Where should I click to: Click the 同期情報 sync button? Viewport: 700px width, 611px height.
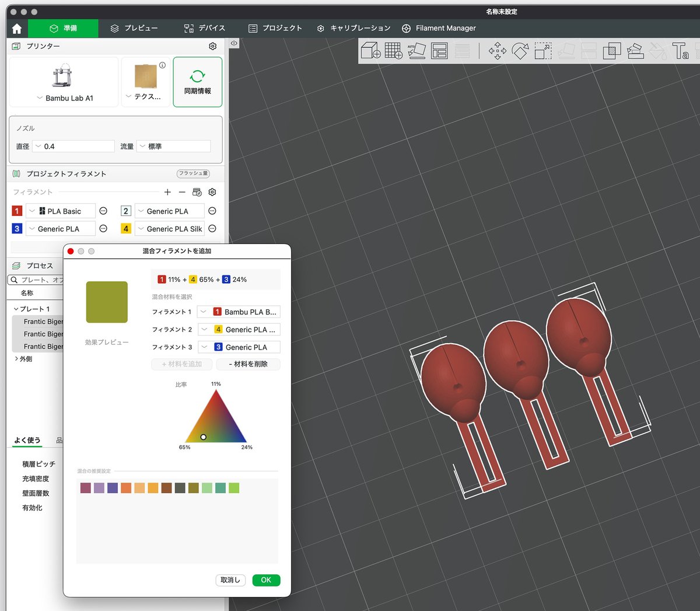(x=198, y=82)
